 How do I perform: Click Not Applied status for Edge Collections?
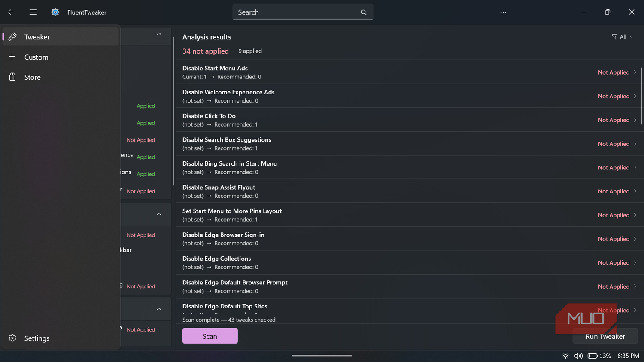pos(614,263)
